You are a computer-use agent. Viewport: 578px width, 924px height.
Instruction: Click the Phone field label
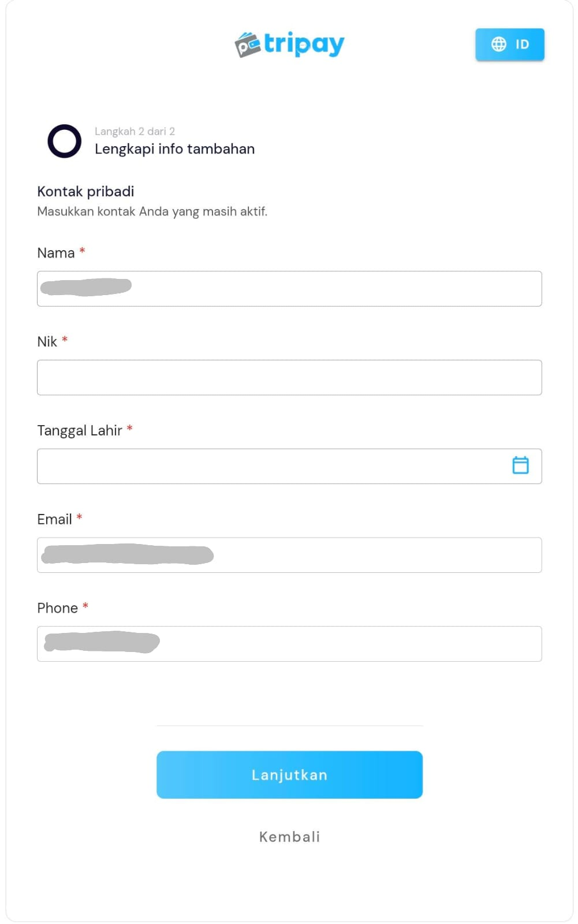[x=58, y=608]
